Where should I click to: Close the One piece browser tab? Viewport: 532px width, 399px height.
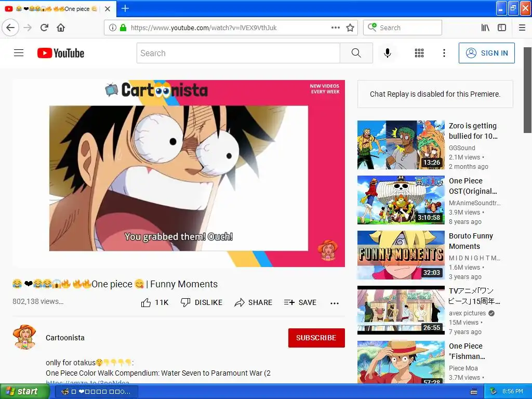[x=108, y=9]
